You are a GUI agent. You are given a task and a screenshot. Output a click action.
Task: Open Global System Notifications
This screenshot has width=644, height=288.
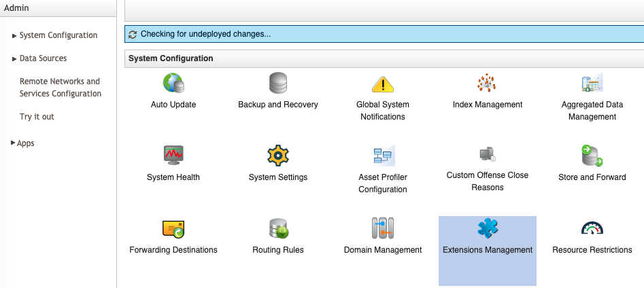[383, 85]
